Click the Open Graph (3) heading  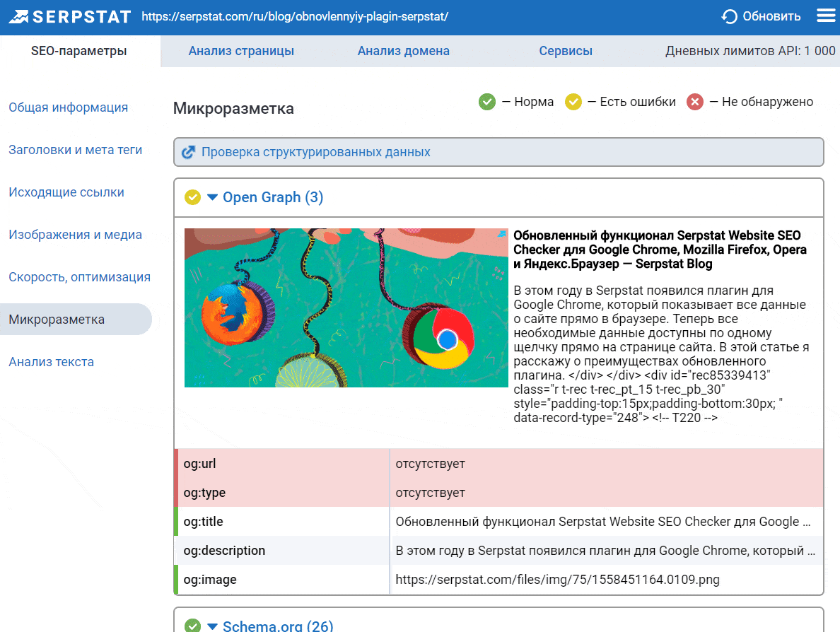click(x=273, y=197)
